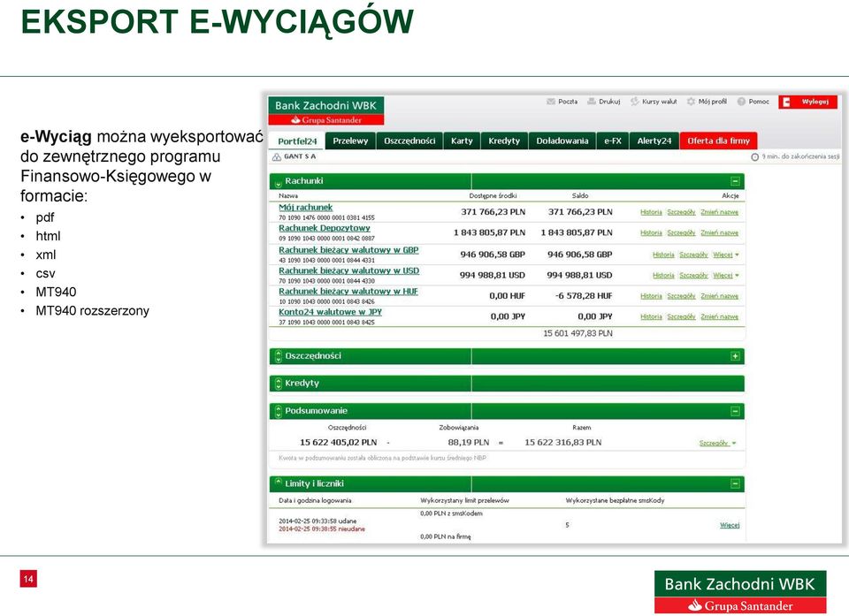This screenshot has width=849, height=616.
Task: Open Szczegóły for Mój rachunek
Action: tap(681, 212)
